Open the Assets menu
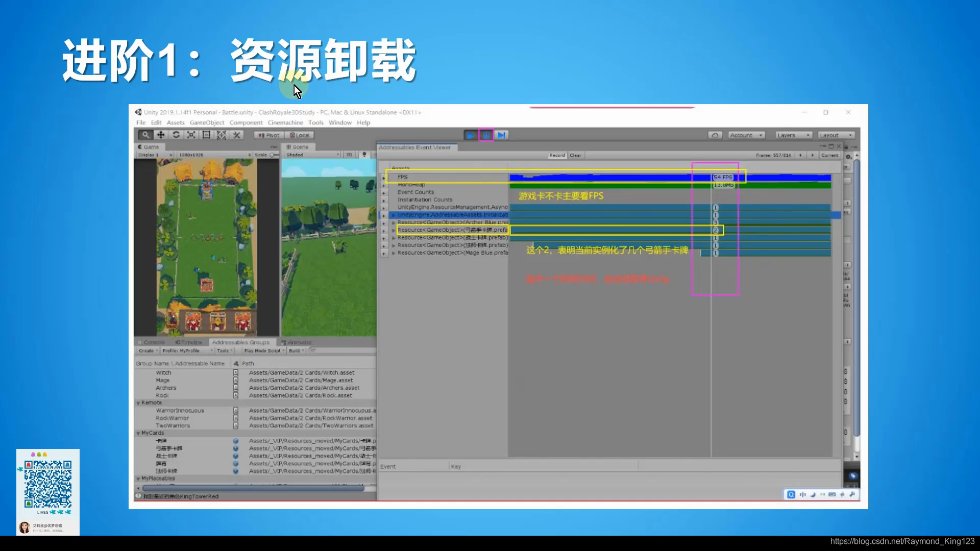Image resolution: width=980 pixels, height=551 pixels. (176, 122)
